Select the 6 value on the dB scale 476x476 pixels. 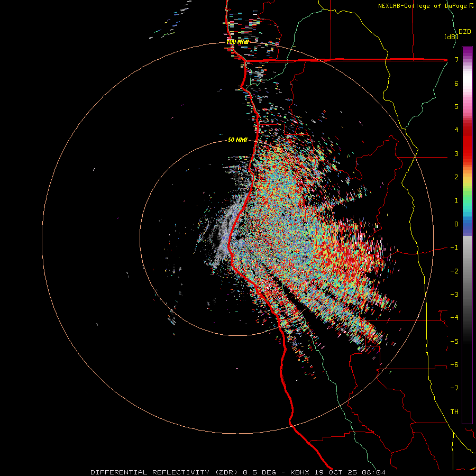coord(456,83)
